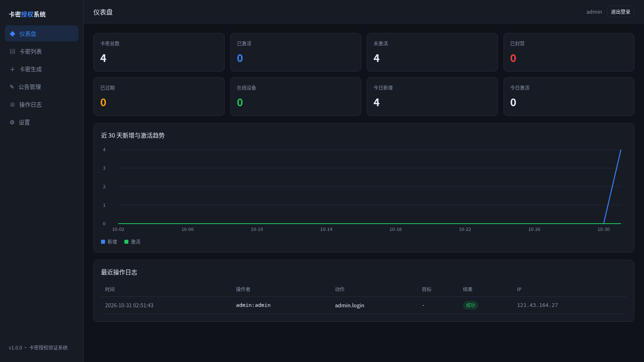Click the 动作 column header
The image size is (644, 362).
click(340, 289)
